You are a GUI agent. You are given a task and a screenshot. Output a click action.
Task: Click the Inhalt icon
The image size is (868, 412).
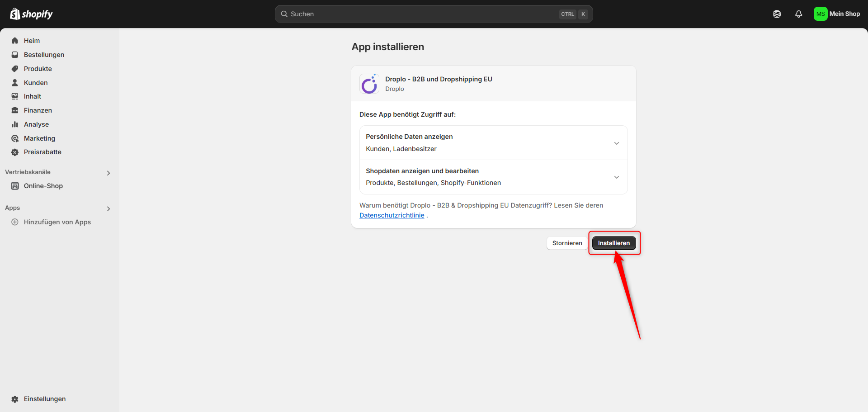click(15, 96)
